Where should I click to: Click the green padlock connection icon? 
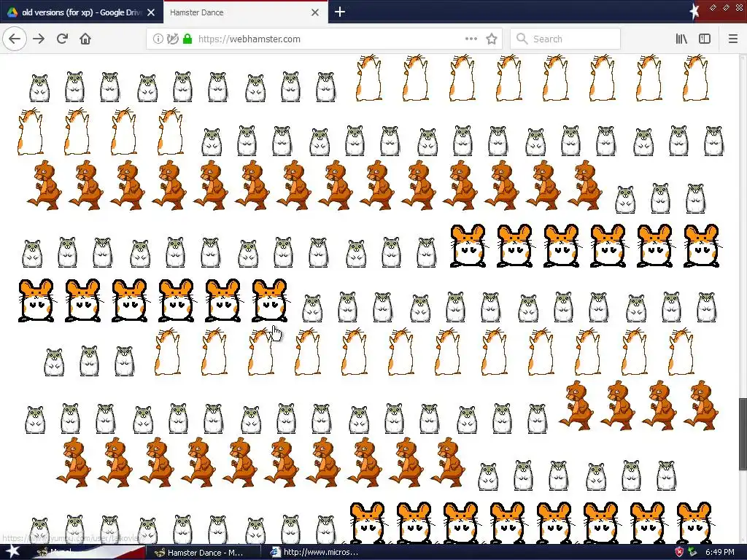[x=187, y=39]
